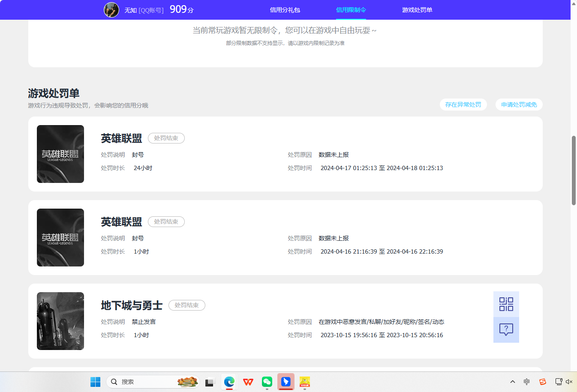Screen dimensions: 577x392
Task: Open the blue bird app on taskbar
Action: pos(286,382)
